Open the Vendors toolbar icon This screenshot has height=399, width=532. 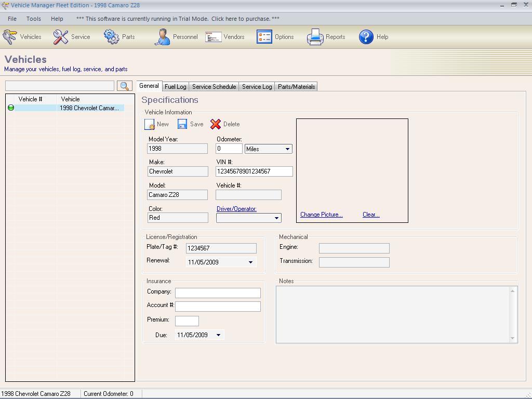pos(212,36)
